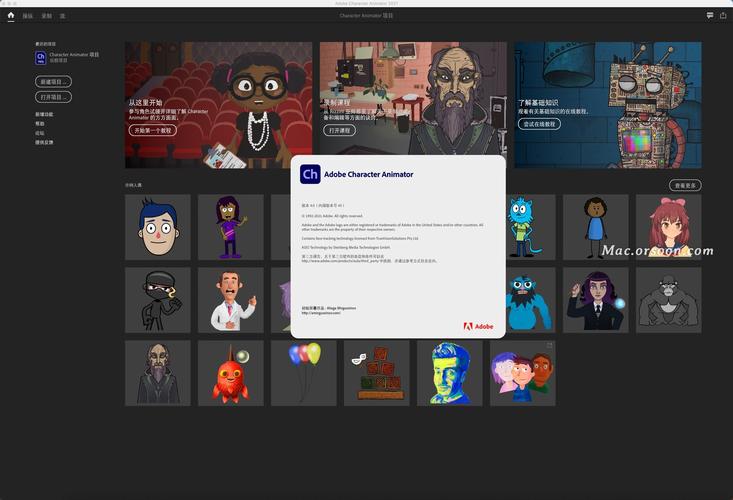The width and height of the screenshot is (733, 500).
Task: Go to the Home workspace icon
Action: click(11, 15)
